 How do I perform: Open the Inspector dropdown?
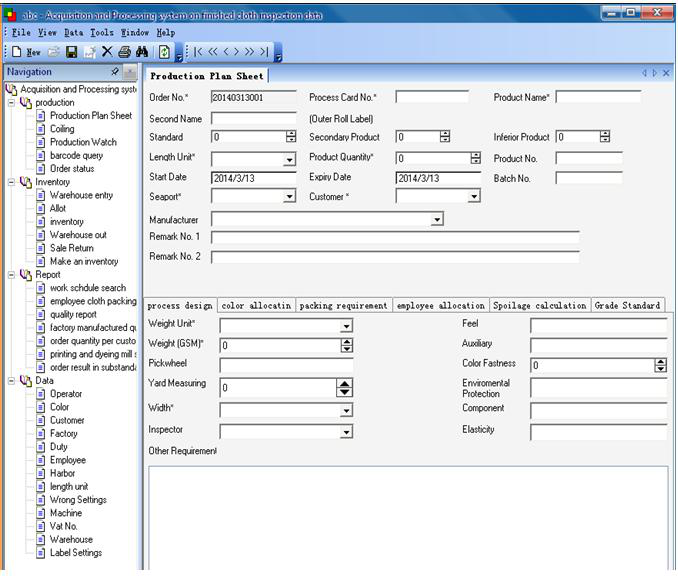346,432
